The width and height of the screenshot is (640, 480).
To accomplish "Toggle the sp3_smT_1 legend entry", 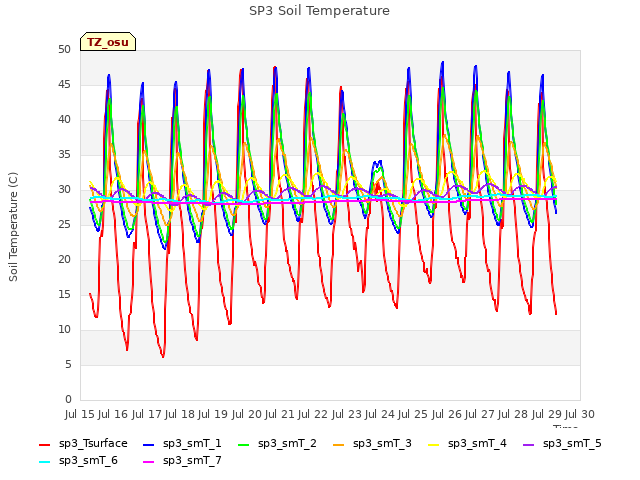I will tap(182, 444).
